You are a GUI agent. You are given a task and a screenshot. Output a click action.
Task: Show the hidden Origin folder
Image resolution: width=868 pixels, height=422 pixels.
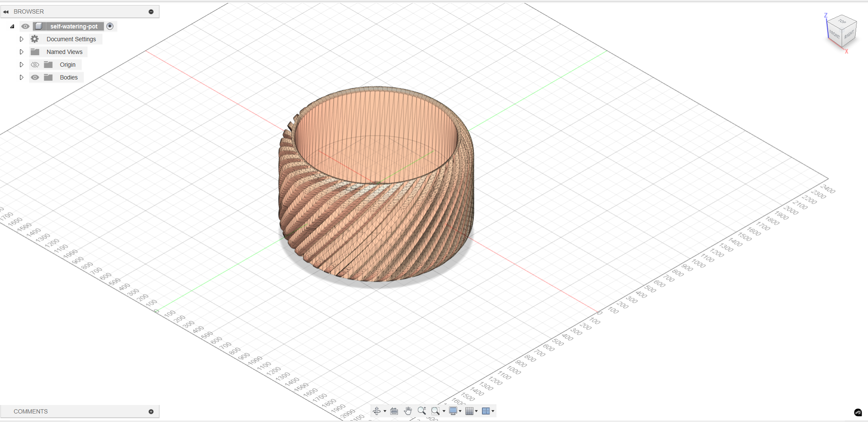tap(35, 65)
